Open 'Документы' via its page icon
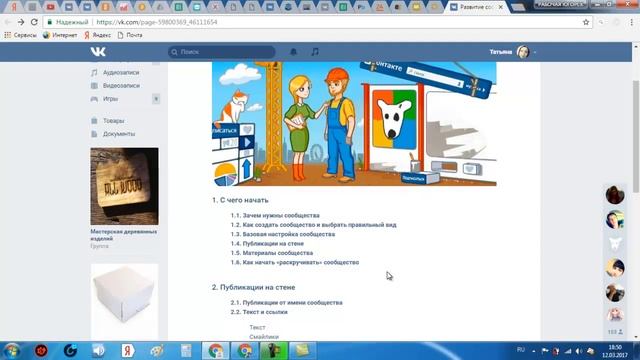Image resolution: width=640 pixels, height=360 pixels. pos(94,133)
